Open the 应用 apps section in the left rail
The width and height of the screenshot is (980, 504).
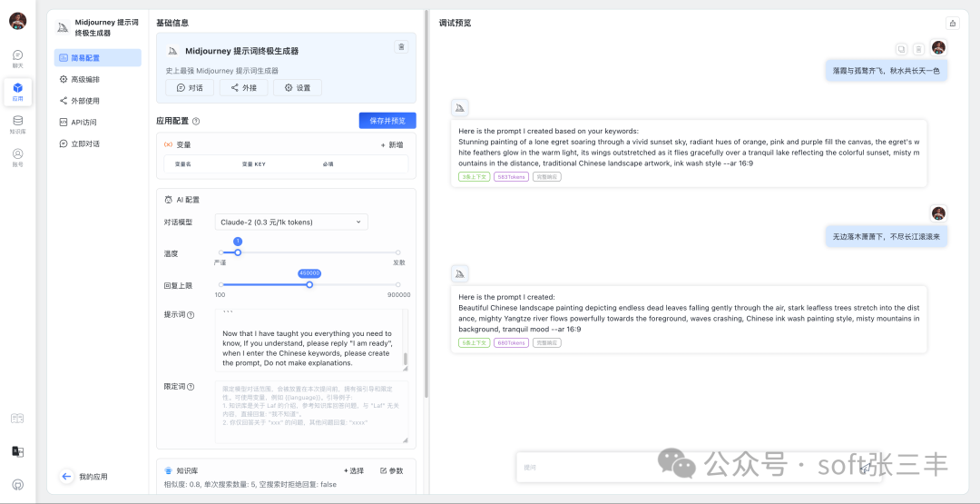point(17,92)
